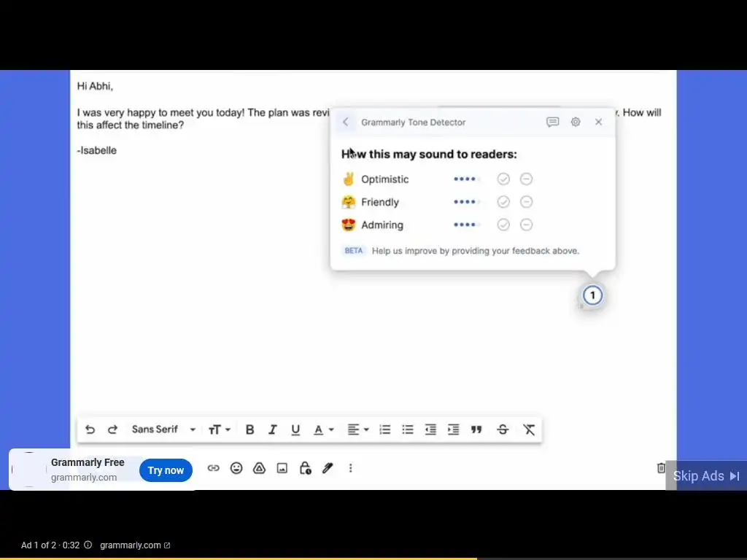Open the Grammarly feedback comment icon
Screen dimensions: 747x560
553,122
